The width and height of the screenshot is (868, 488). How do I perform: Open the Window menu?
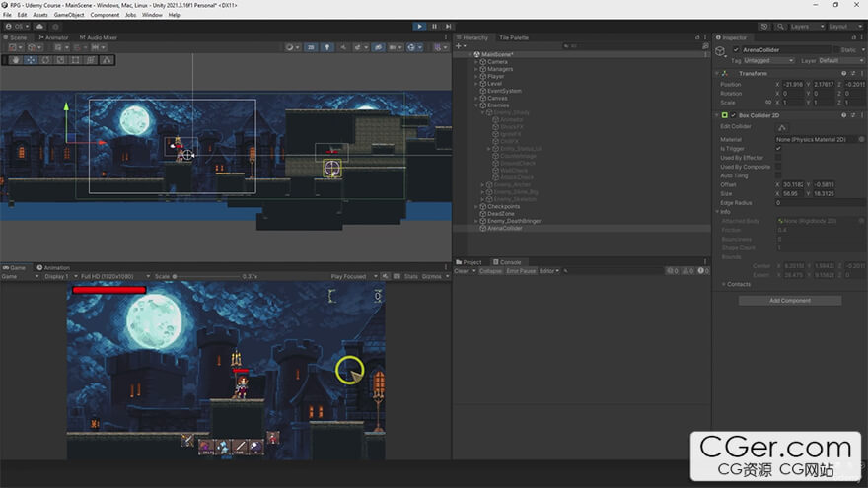[152, 15]
